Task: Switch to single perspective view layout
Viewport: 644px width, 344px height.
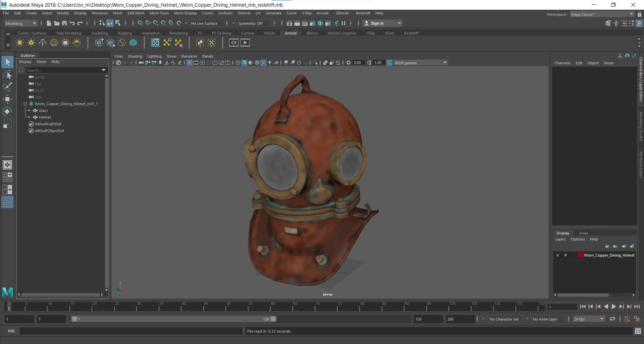Action: [x=7, y=165]
